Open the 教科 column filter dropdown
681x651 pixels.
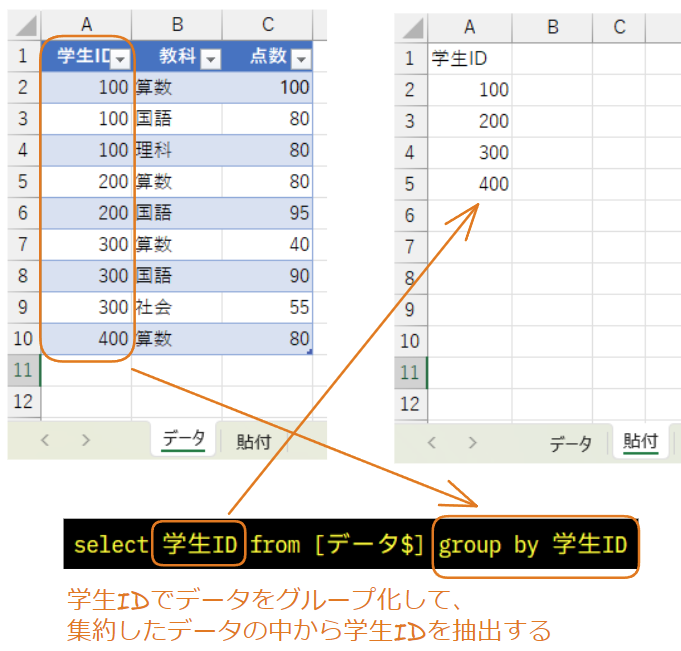(211, 59)
